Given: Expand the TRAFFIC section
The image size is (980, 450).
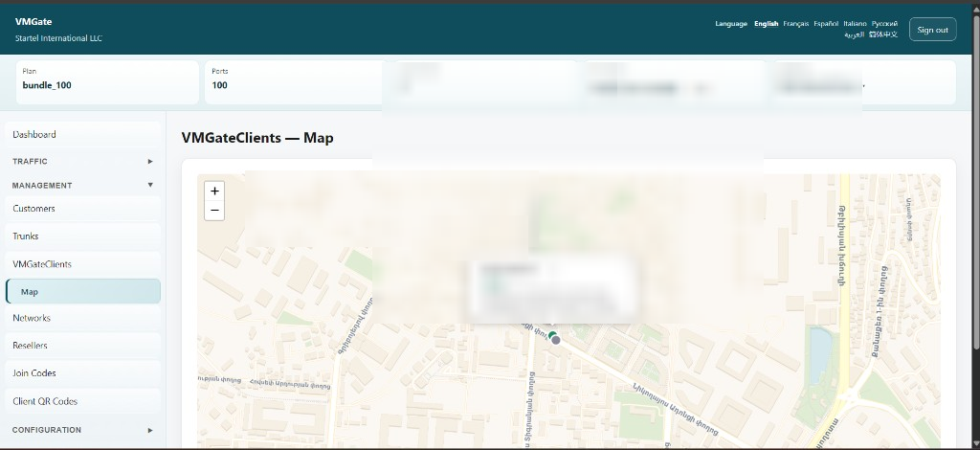Looking at the screenshot, I should pos(82,161).
